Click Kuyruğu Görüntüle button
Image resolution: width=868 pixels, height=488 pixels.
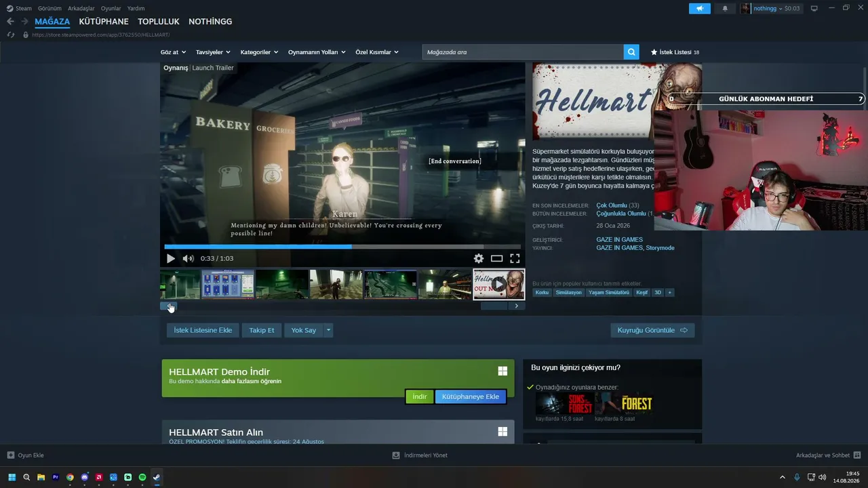click(x=652, y=330)
